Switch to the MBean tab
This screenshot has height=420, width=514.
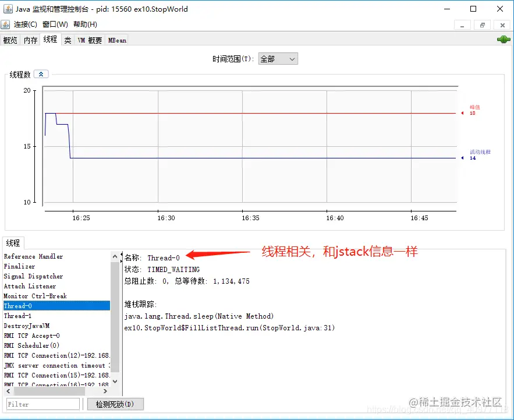[117, 40]
